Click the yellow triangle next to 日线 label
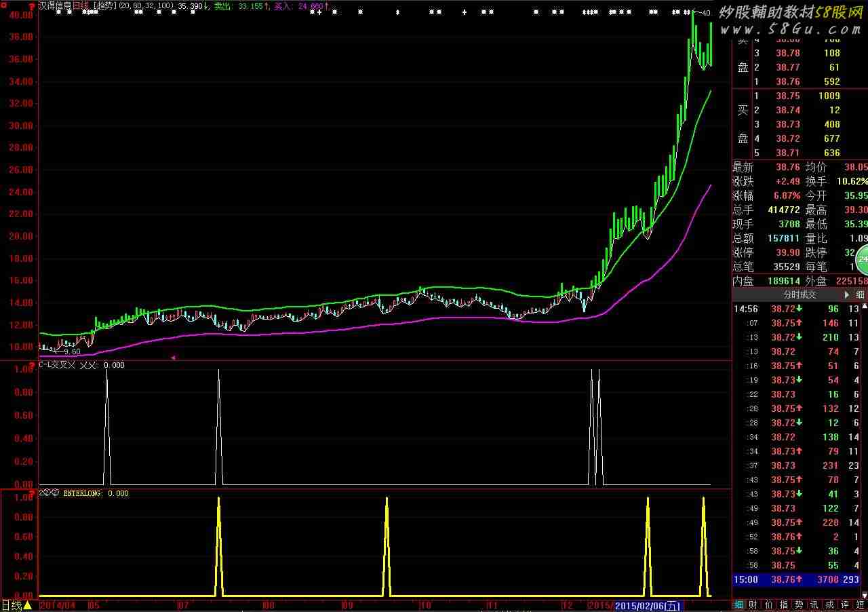Viewport: 868px width, 612px height. click(x=28, y=605)
